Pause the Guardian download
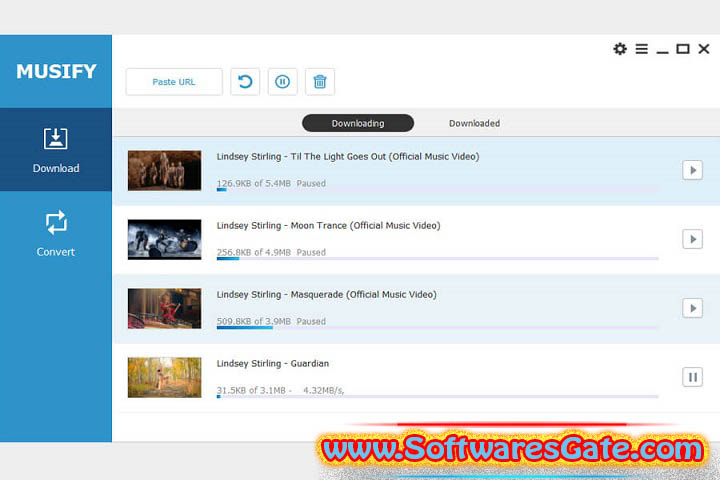 click(692, 377)
